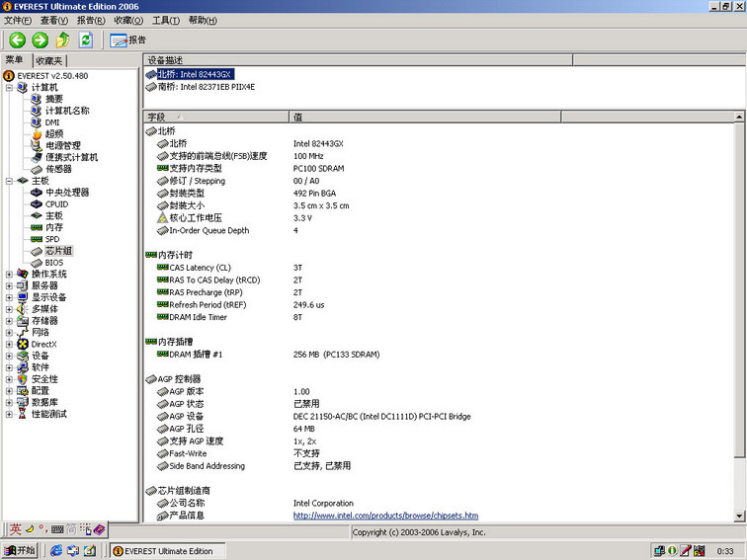
Task: Click the 值 column header
Action: point(425,117)
